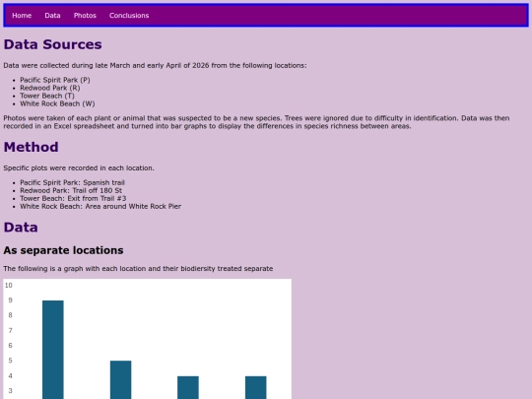Select the Pacific Spirit Park (P) list item
The image size is (532, 399).
55,80
